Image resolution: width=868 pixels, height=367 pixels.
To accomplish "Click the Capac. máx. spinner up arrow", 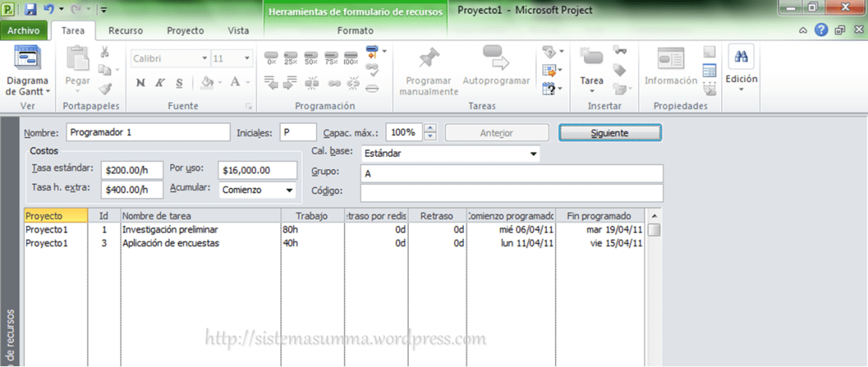I will click(430, 128).
